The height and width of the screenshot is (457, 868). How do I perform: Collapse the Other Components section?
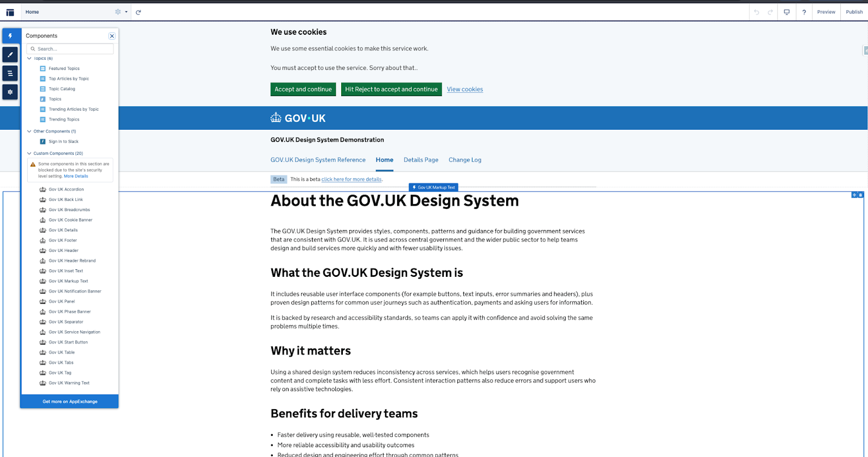pos(29,131)
